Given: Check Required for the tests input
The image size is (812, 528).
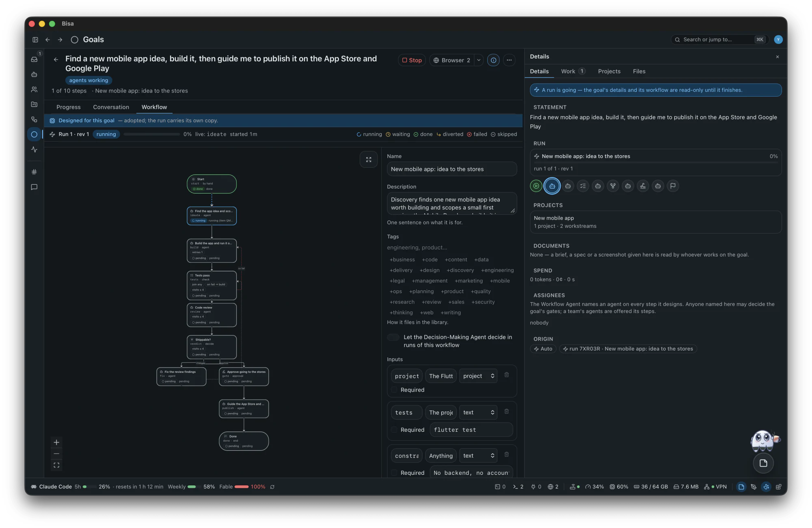Looking at the screenshot, I should pos(394,430).
